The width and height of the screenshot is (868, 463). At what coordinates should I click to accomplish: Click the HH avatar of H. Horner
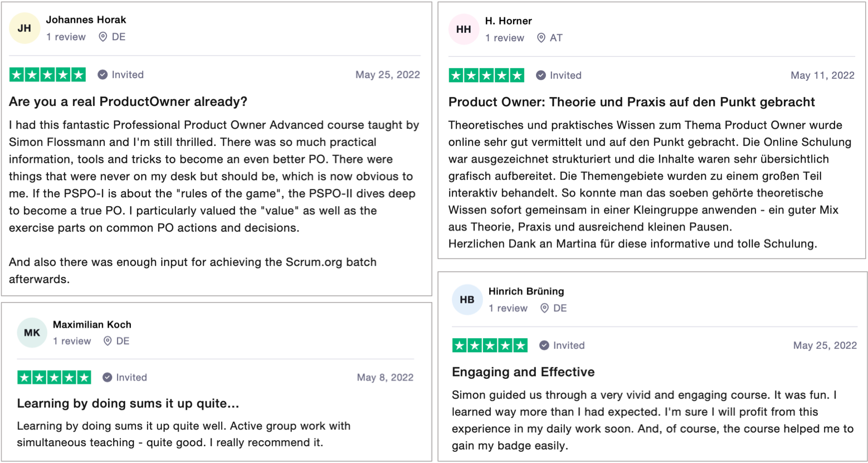pos(464,30)
